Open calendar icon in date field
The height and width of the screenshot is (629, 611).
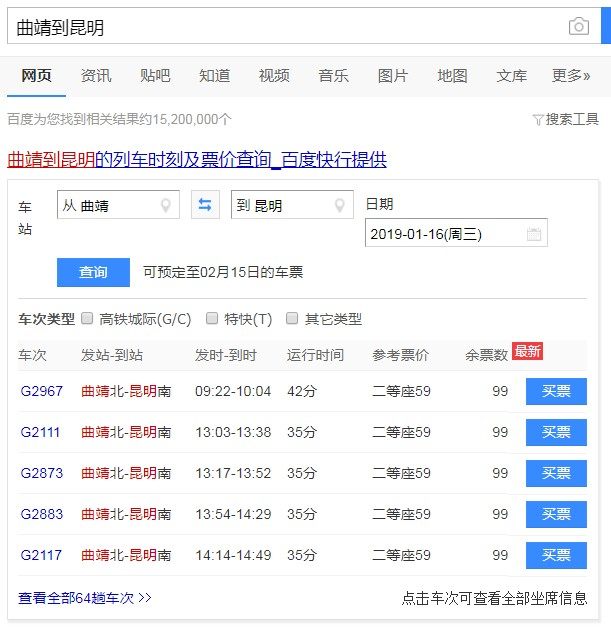534,233
